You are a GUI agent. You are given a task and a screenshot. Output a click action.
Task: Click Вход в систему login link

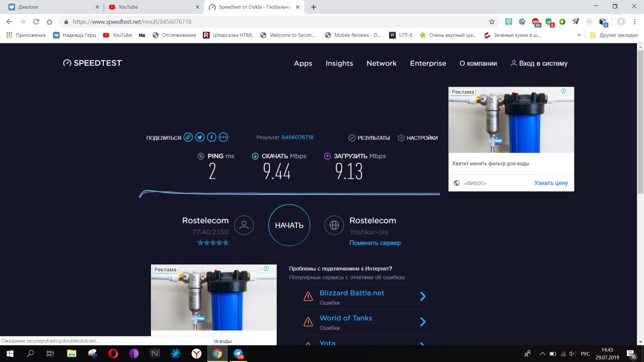[x=539, y=63]
